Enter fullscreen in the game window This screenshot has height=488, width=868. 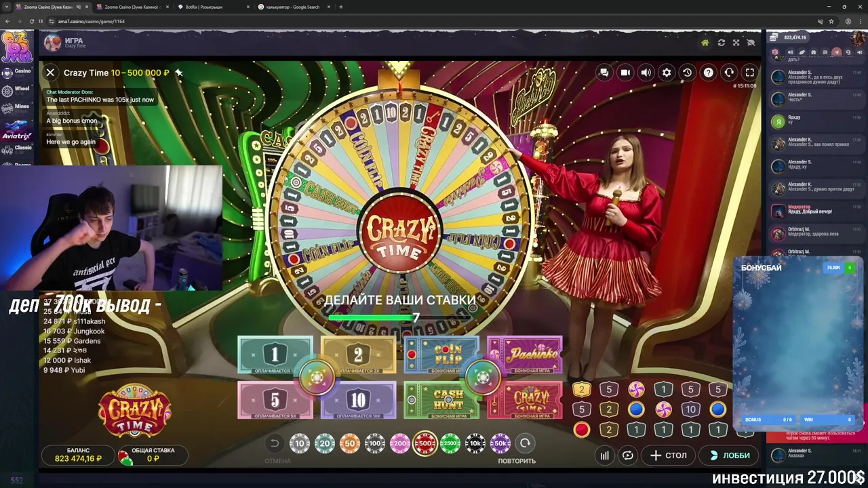coord(749,73)
